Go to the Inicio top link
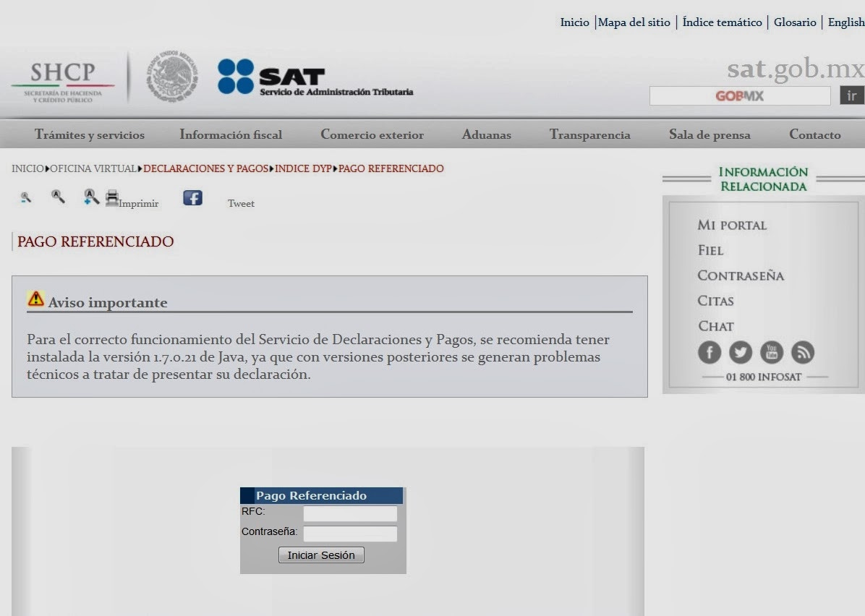865x616 pixels. point(574,22)
